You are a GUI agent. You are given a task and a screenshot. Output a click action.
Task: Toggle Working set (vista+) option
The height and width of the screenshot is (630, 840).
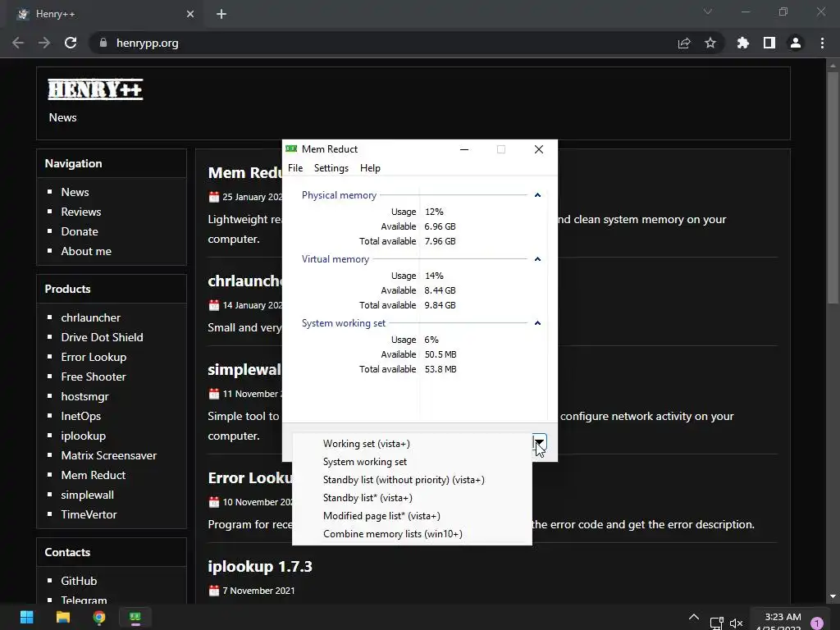[x=412, y=444]
